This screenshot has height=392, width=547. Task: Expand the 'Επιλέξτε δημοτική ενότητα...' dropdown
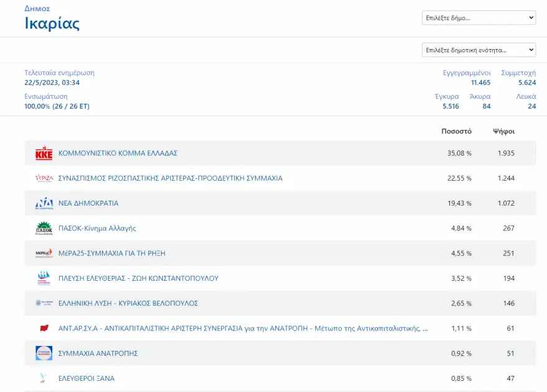click(x=478, y=50)
